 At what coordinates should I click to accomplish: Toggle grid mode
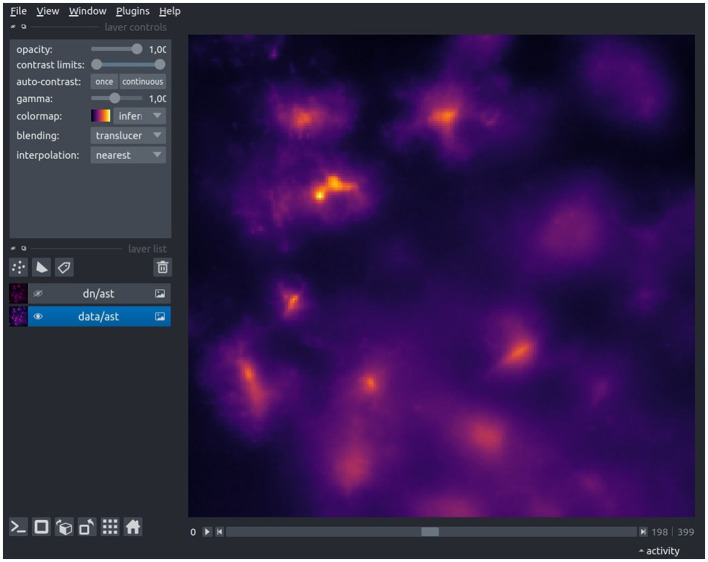coord(110,527)
